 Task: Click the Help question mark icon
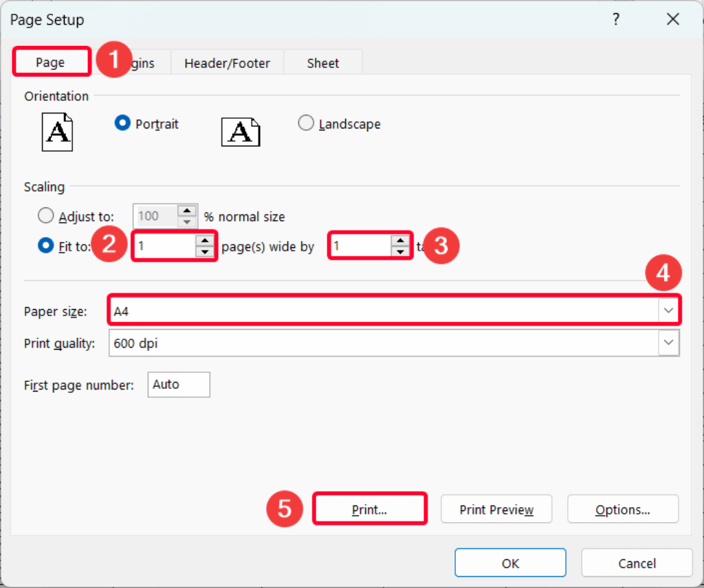click(x=615, y=19)
